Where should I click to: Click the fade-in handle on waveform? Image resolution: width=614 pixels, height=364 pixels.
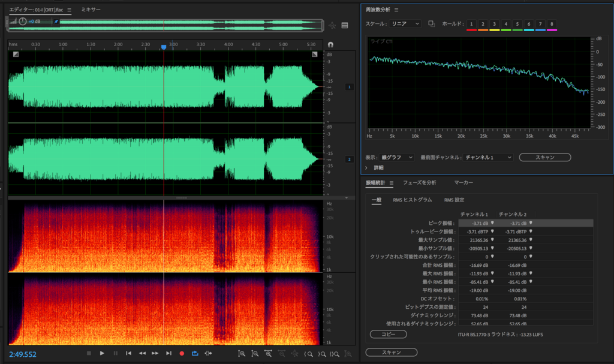pyautogui.click(x=16, y=55)
